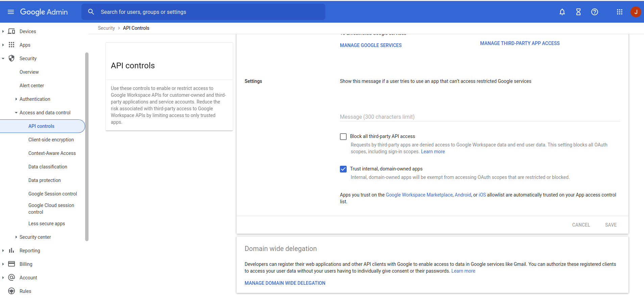This screenshot has width=644, height=299.
Task: Click the Devices icon in sidebar
Action: click(x=11, y=31)
